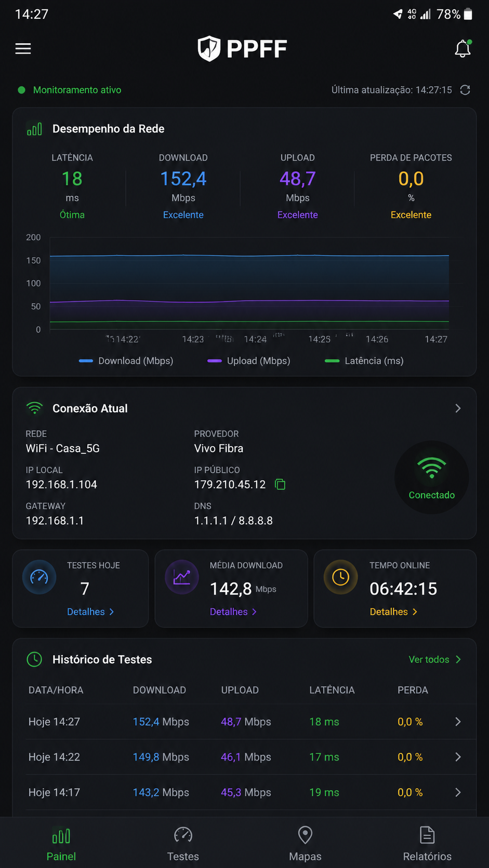Expand the Conexão Atual card chevron
Viewport: 489px width, 868px height.
458,409
